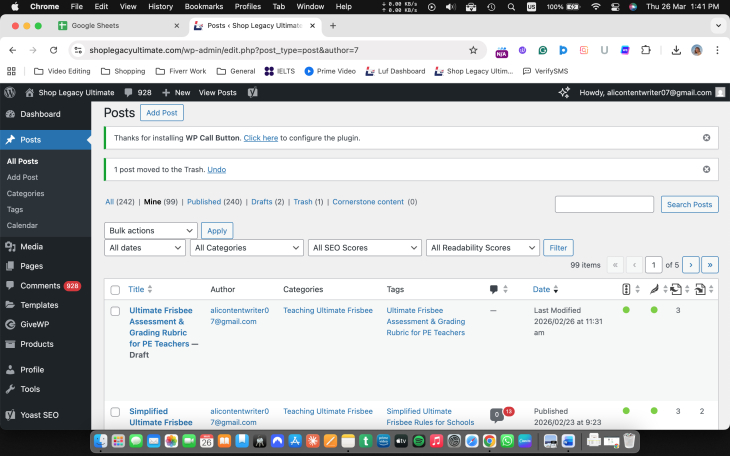Screen dimensions: 730x456
Task: Dismiss the post moved to Trash notice
Action: (706, 169)
